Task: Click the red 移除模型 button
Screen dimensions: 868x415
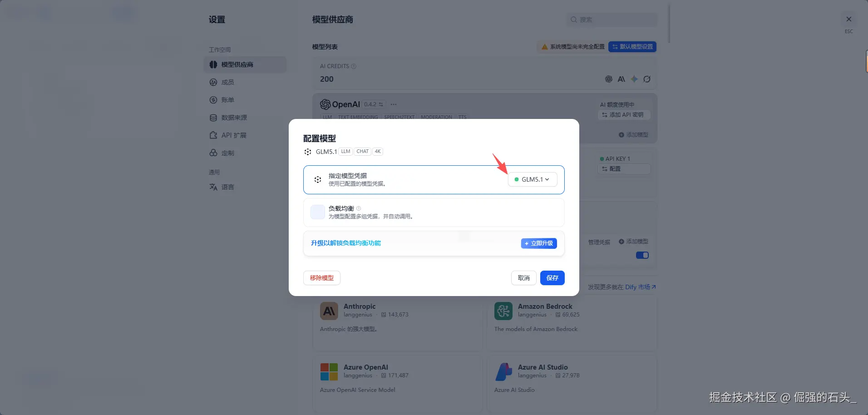Action: 322,278
